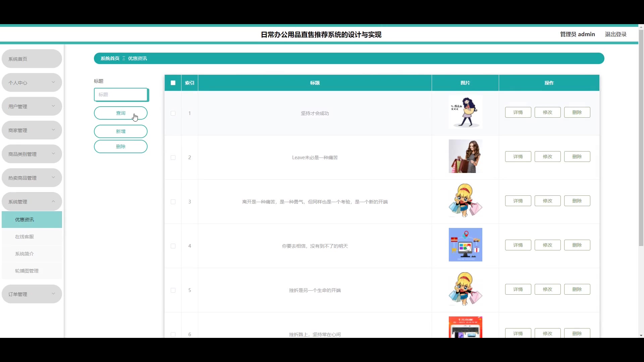Viewport: 644px width, 362px height.
Task: Focus the 标题 search input field
Action: tap(121, 95)
